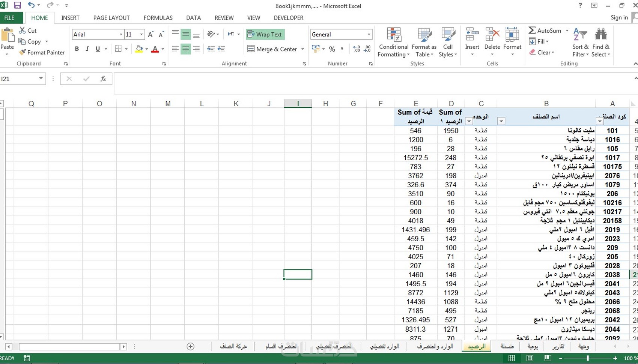Viewport: 638px width, 364px height.
Task: Decrease font size with small A
Action: (161, 34)
